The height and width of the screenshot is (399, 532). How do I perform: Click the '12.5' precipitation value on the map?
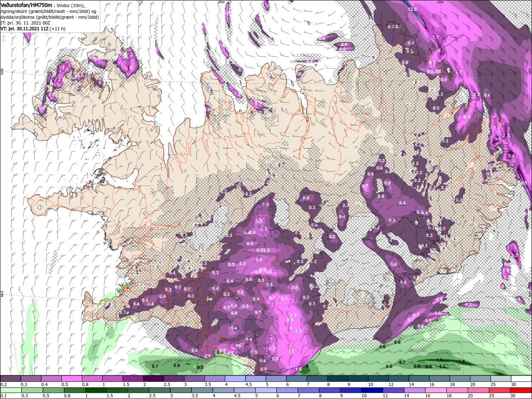click(412, 9)
